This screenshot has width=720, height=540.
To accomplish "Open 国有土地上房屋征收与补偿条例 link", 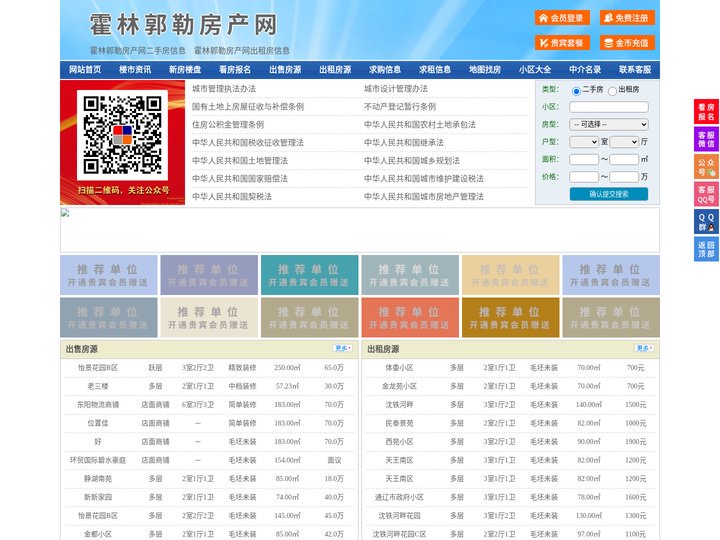I will coord(248,107).
